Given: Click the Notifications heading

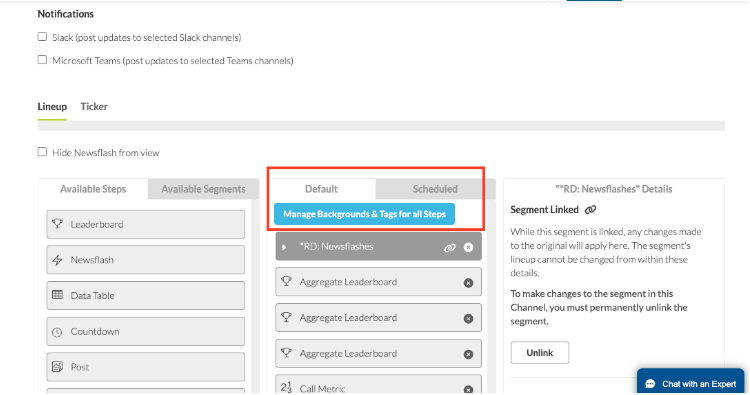Looking at the screenshot, I should [x=66, y=14].
